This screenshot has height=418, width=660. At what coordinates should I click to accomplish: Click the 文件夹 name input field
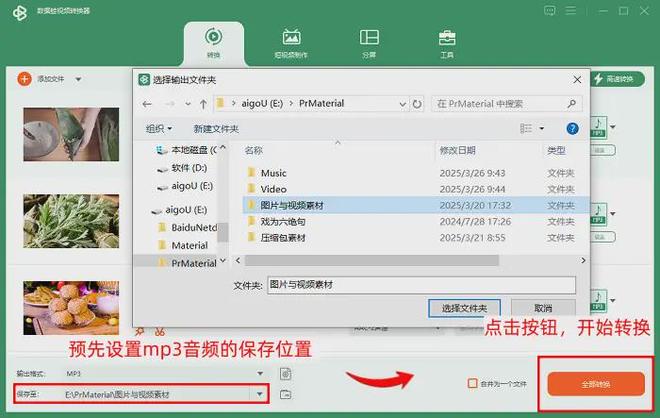tap(421, 285)
